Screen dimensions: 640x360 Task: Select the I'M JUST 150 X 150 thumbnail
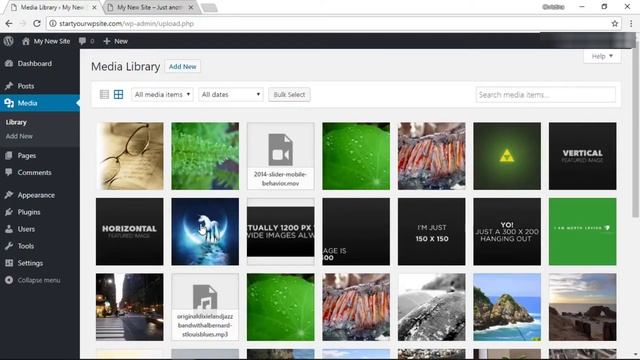point(431,231)
